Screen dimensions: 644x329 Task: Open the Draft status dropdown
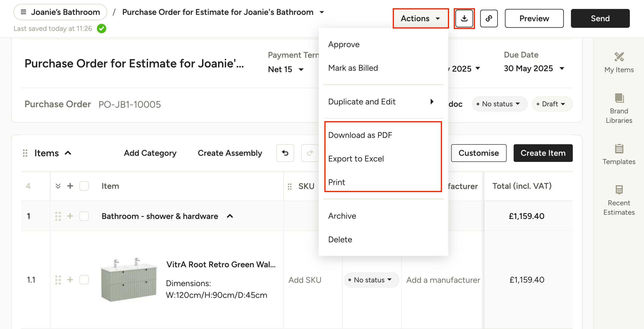[552, 104]
